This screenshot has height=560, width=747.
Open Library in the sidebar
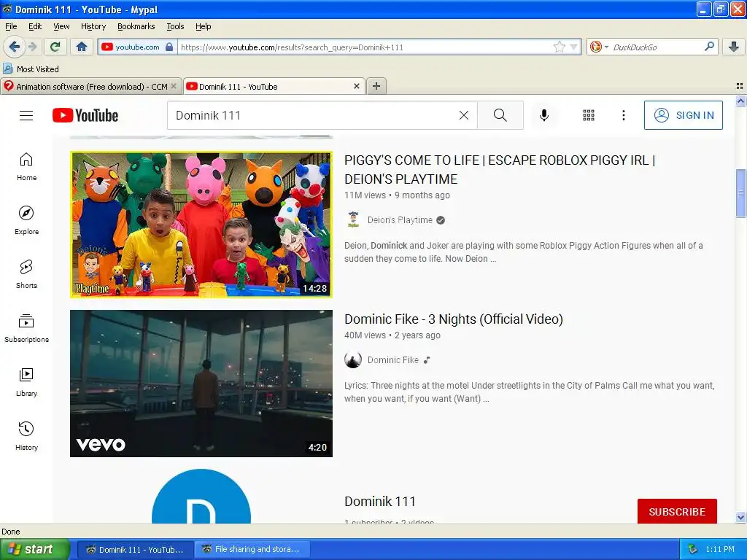[26, 382]
